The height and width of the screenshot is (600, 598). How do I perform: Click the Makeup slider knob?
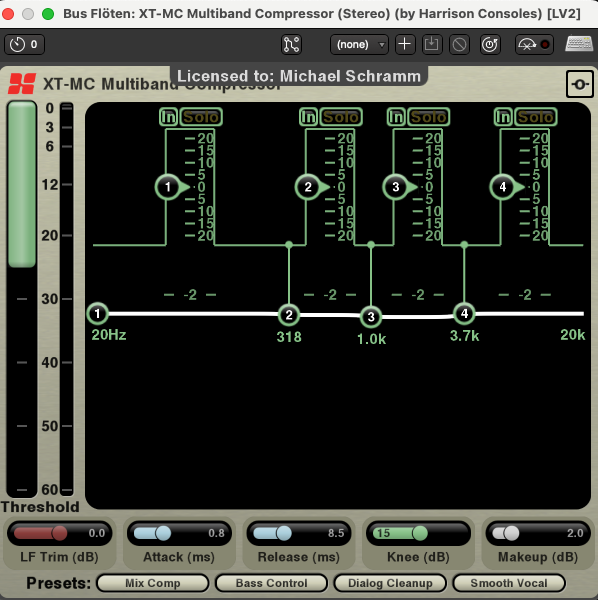(512, 533)
